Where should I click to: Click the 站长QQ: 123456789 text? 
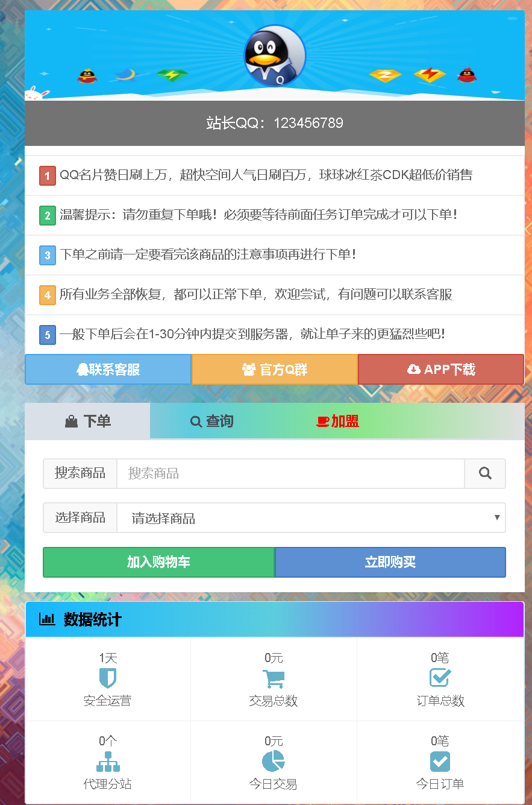pos(275,123)
